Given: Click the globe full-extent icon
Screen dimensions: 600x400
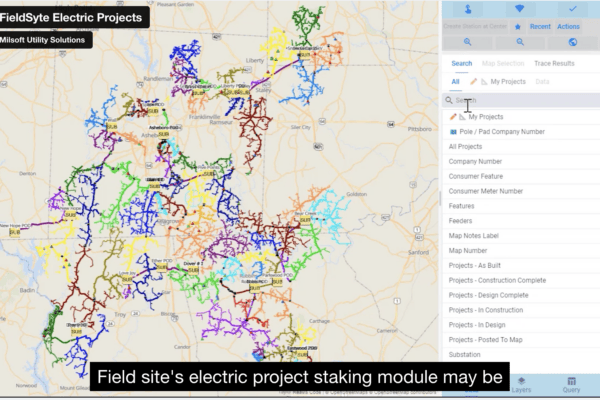Looking at the screenshot, I should click(x=572, y=43).
